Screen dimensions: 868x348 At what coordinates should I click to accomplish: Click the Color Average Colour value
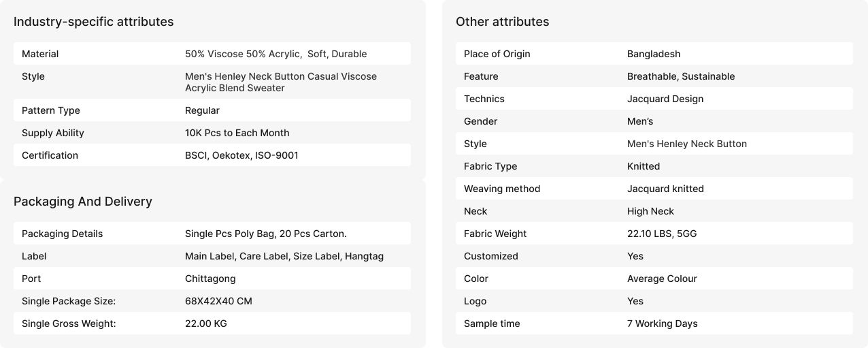tap(662, 279)
